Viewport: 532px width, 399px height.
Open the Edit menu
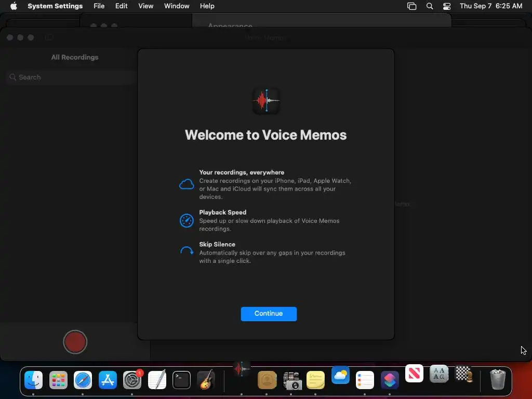(x=121, y=6)
